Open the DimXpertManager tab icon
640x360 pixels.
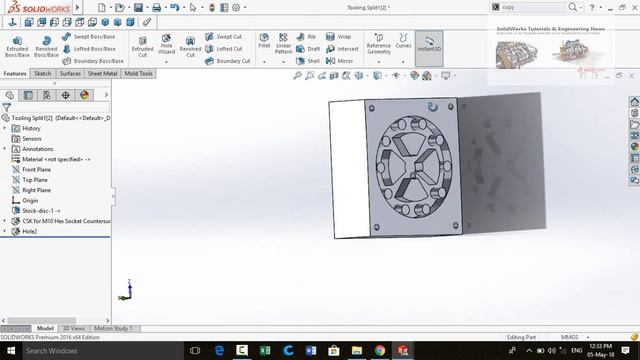click(x=65, y=95)
